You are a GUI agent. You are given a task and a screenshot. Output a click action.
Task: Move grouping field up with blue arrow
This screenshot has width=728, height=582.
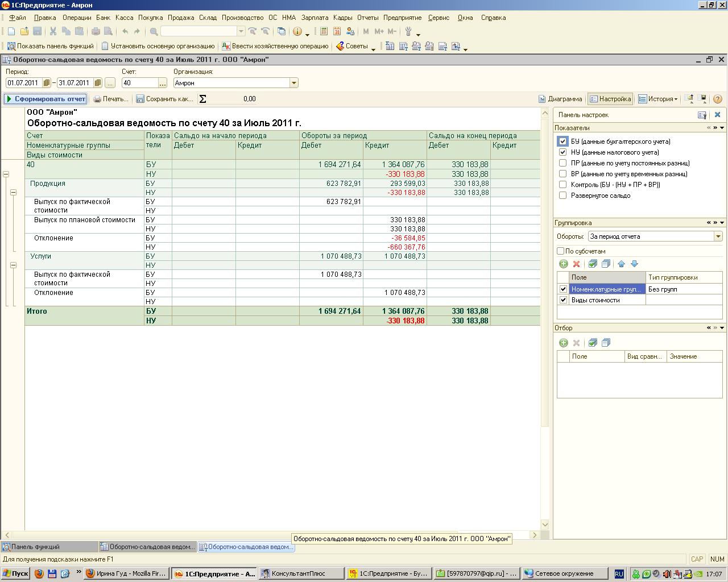621,264
